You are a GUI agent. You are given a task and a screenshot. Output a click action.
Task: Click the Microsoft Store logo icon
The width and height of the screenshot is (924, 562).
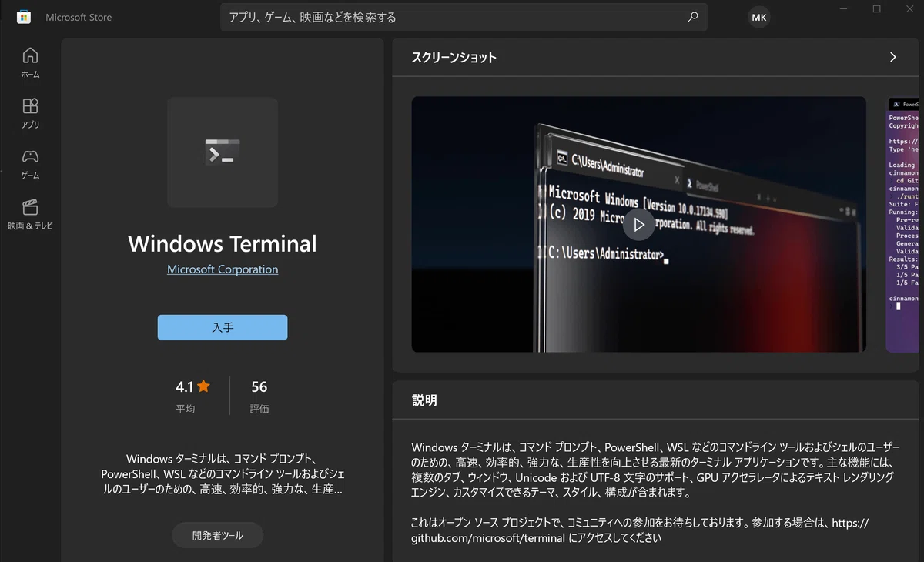pos(23,17)
